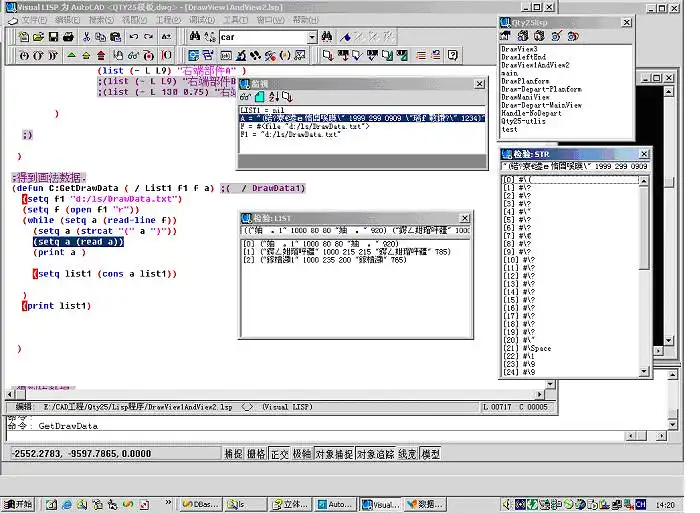Click the CH language indicator in system tray

pyautogui.click(x=641, y=505)
